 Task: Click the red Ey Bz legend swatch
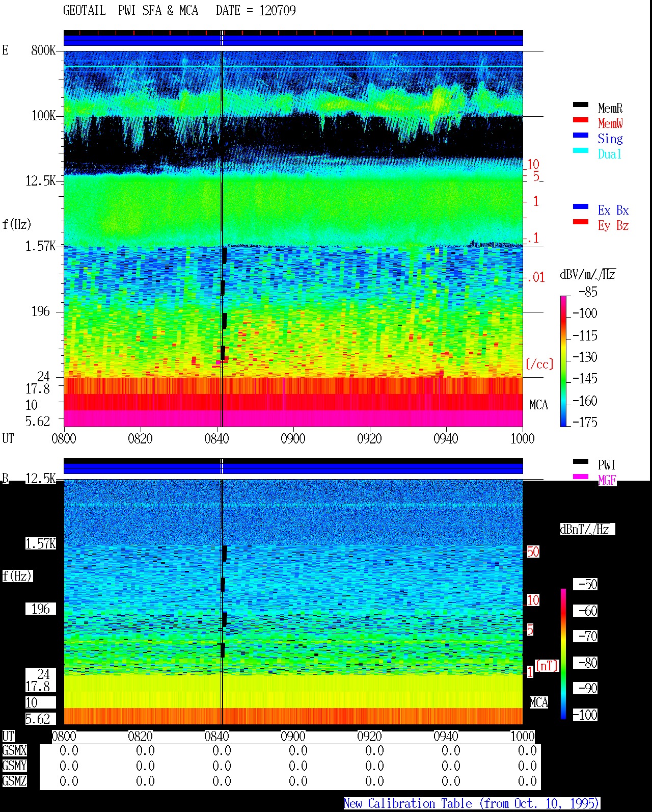coord(580,222)
